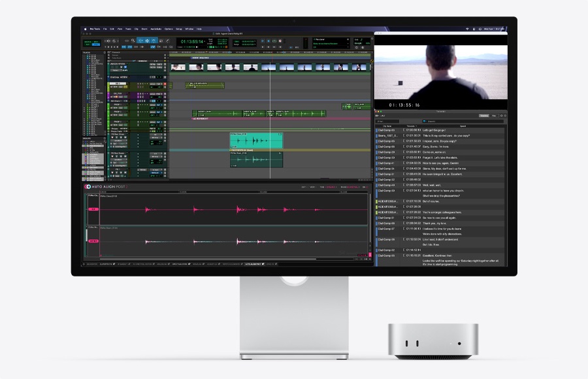Image resolution: width=588 pixels, height=379 pixels.
Task: Select the Trim tool in toolbar
Action: 140,41
